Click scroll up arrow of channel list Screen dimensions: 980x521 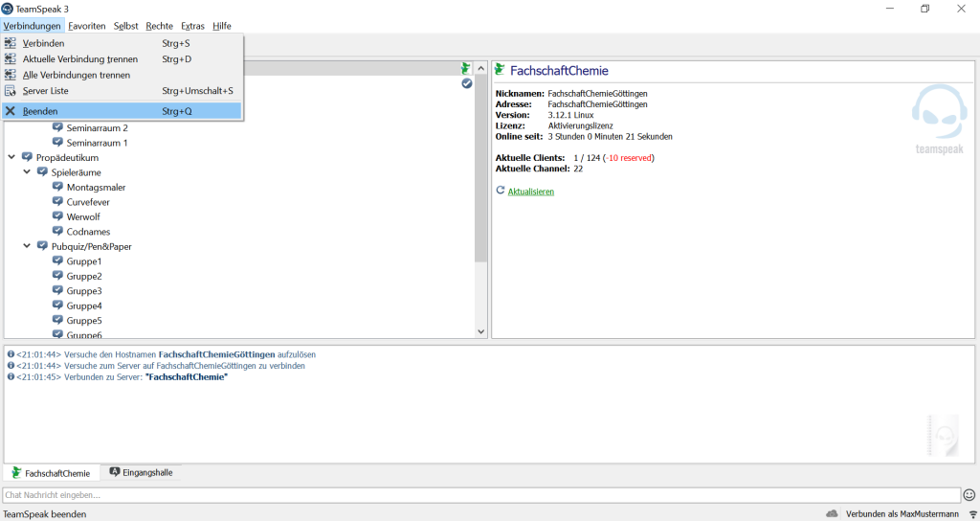(x=480, y=68)
